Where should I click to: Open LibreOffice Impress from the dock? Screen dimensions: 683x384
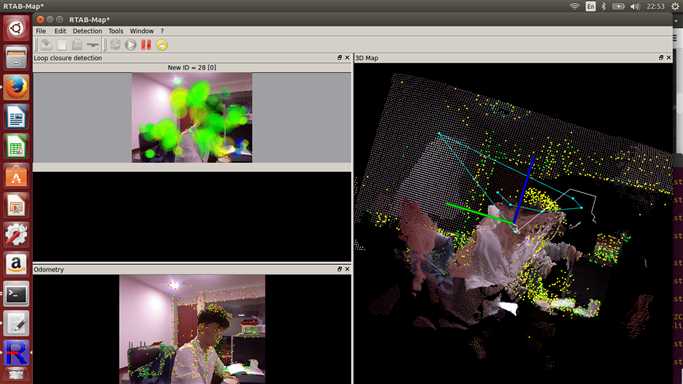16,206
